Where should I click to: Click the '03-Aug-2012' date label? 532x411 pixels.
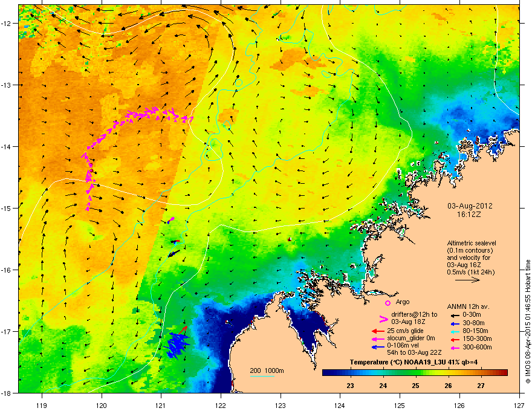point(470,206)
